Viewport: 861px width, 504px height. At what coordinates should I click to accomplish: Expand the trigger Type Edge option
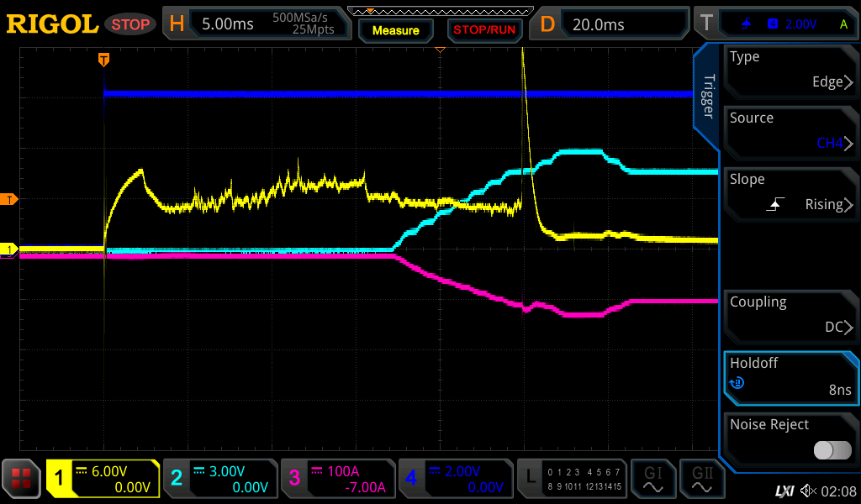pyautogui.click(x=789, y=70)
